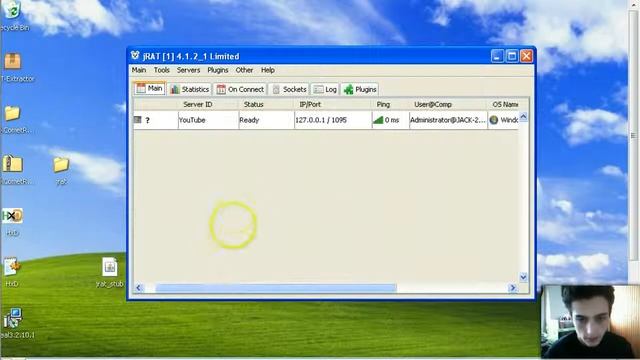Click the Ping column header
This screenshot has width=640, height=360.
(x=383, y=104)
